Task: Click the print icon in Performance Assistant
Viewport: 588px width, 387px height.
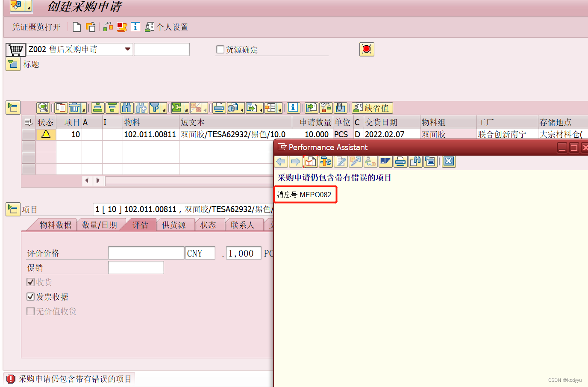Action: click(400, 161)
